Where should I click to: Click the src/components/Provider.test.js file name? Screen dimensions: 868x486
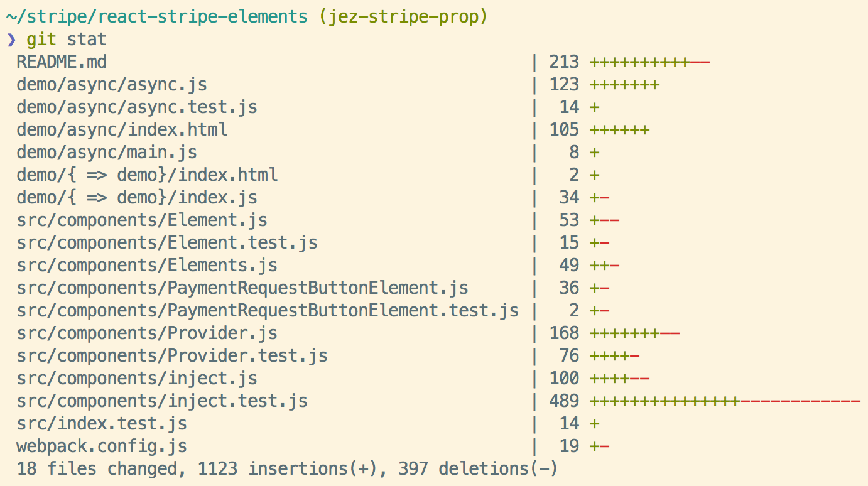(x=172, y=356)
